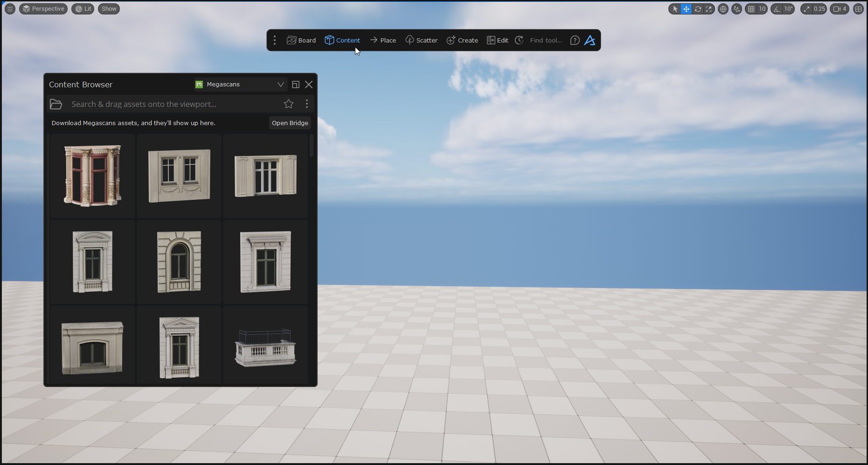Select the rotate transform tool
Image resolution: width=868 pixels, height=465 pixels.
coord(698,9)
